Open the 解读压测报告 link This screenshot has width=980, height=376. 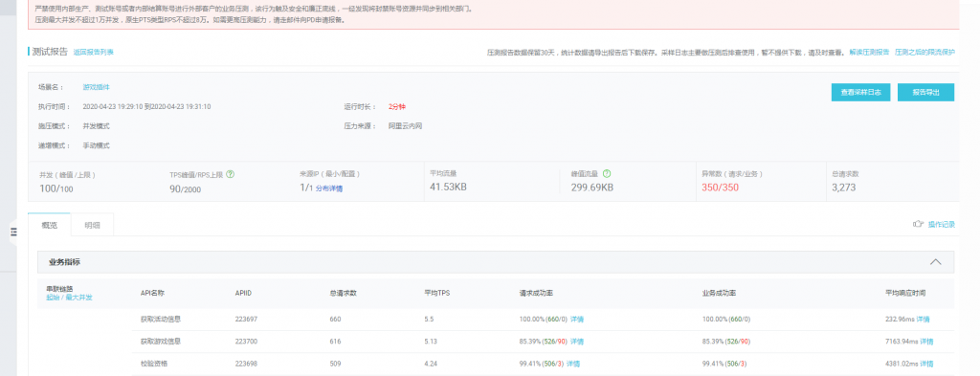869,53
